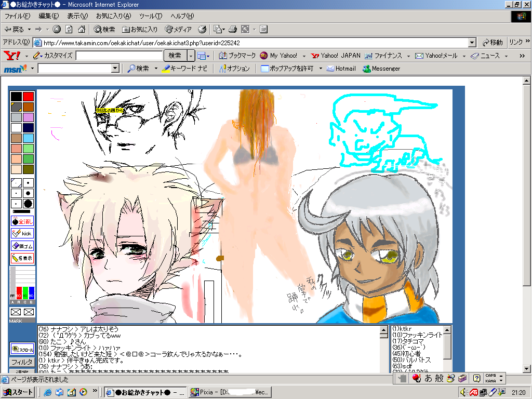This screenshot has width=532, height=399.
Task: Click the green G channel slider bar
Action: [x=25, y=293]
